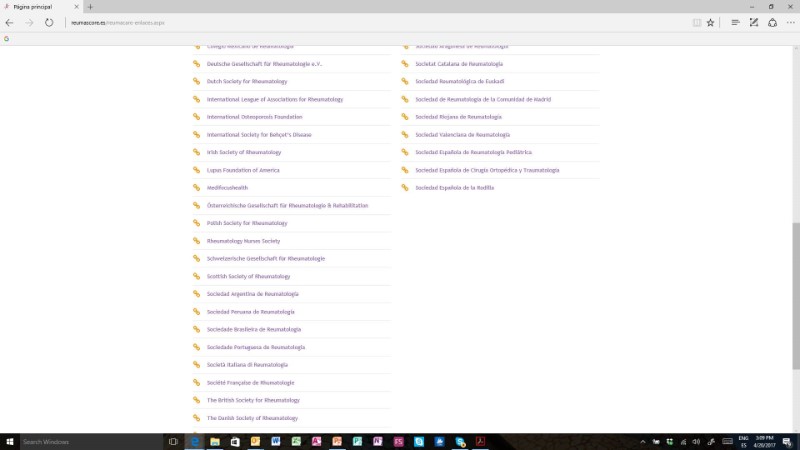
Task: Click chain icon beside International Osteoporosis Foundation
Action: pyautogui.click(x=196, y=117)
